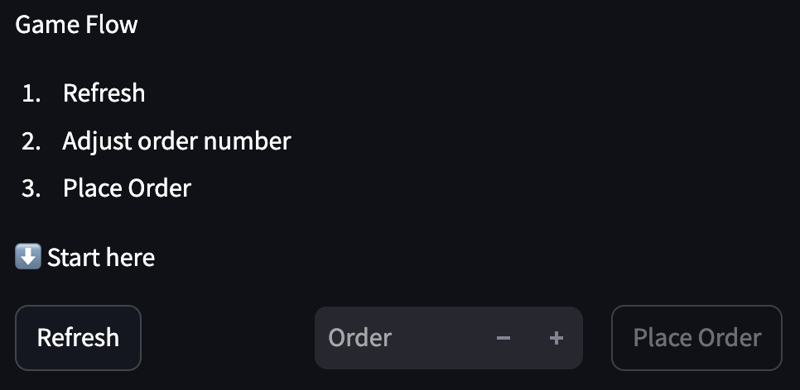Click the word Order inside the field
Image resolution: width=800 pixels, height=390 pixels.
360,338
